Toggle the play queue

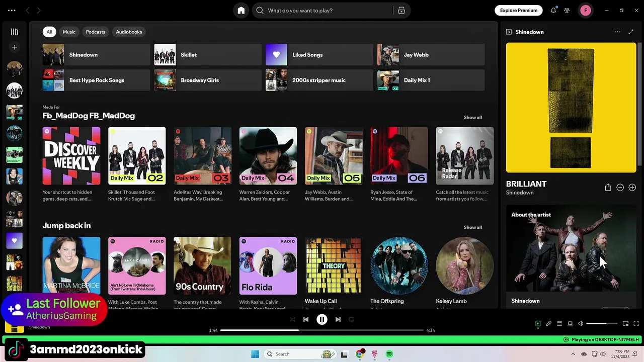click(x=559, y=324)
